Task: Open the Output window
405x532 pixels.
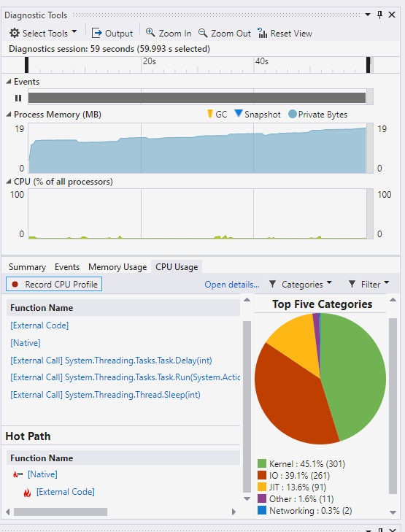Action: pos(112,34)
